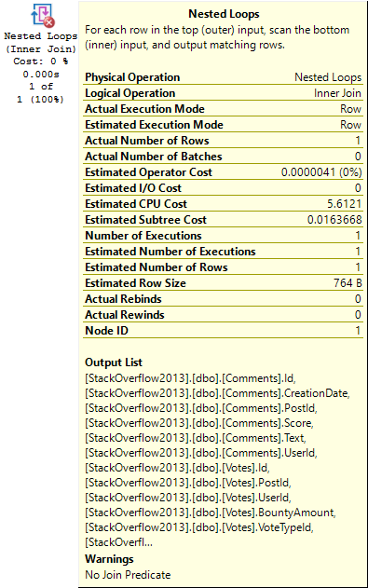
Task: Click the Estimated I/O Cost row
Action: [x=223, y=188]
